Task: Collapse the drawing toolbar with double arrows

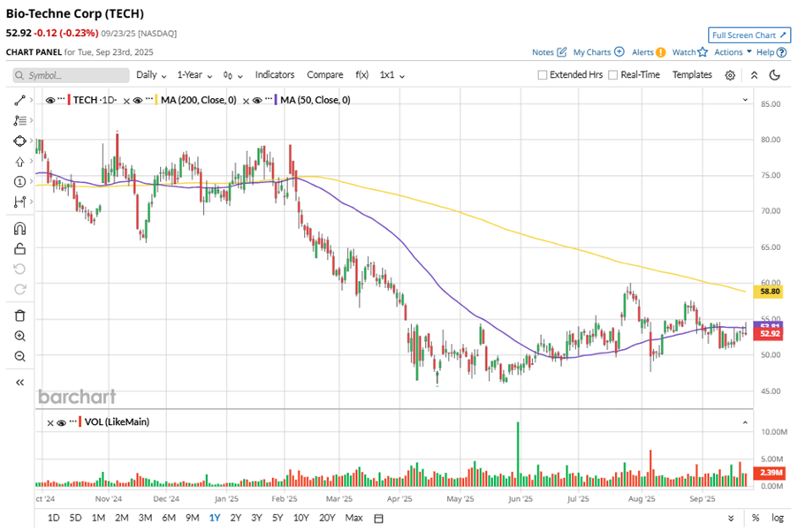Action: click(19, 383)
